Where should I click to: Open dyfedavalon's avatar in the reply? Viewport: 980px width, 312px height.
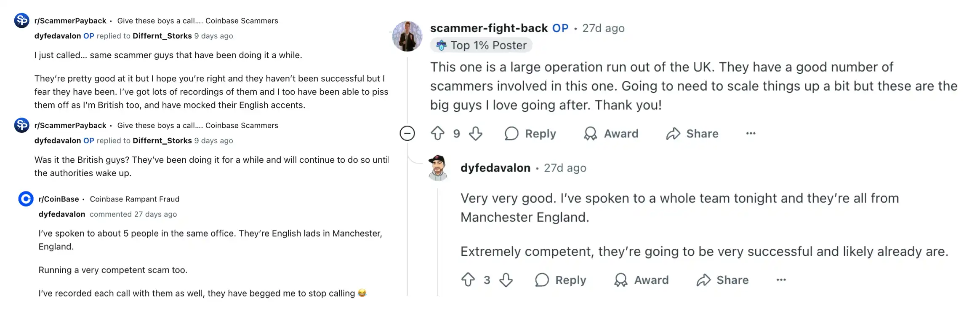438,168
